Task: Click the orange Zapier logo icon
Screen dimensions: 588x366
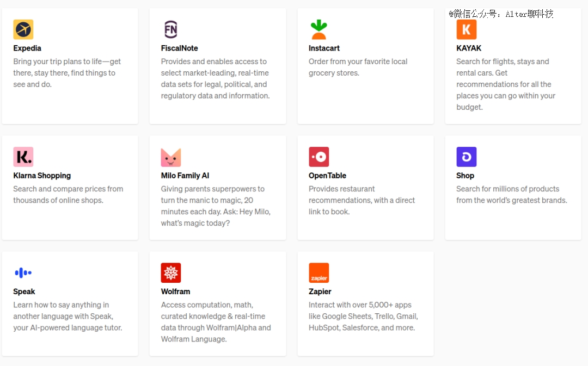Action: pos(318,272)
